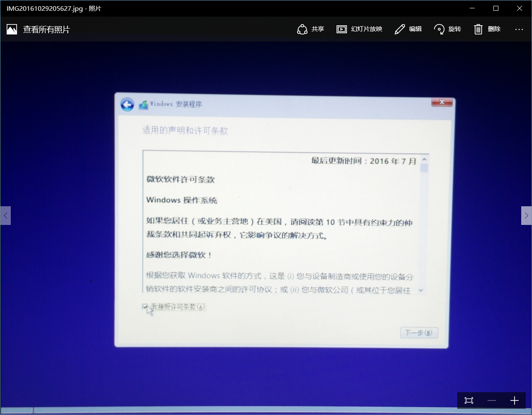Click the 感谢您选择微软！ text
The width and height of the screenshot is (532, 415).
tap(179, 255)
